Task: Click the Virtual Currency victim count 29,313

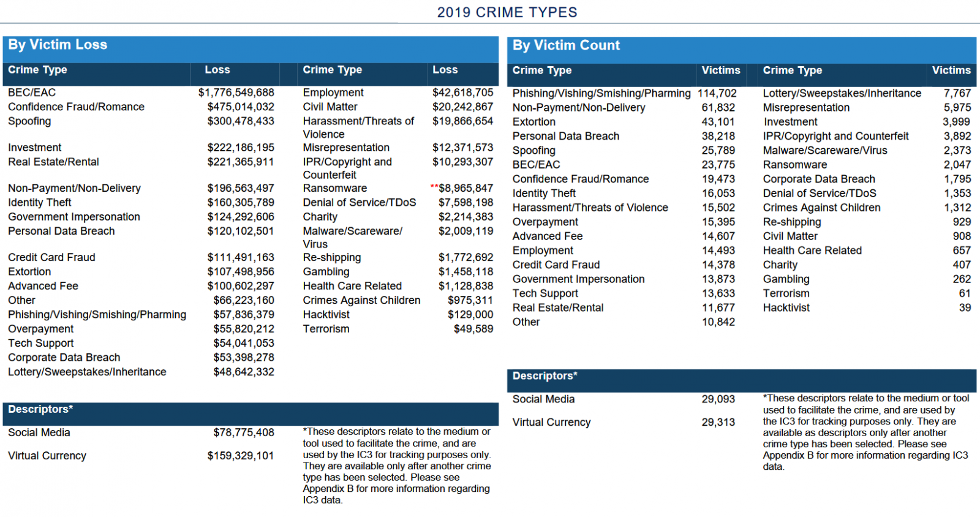Action: [718, 423]
